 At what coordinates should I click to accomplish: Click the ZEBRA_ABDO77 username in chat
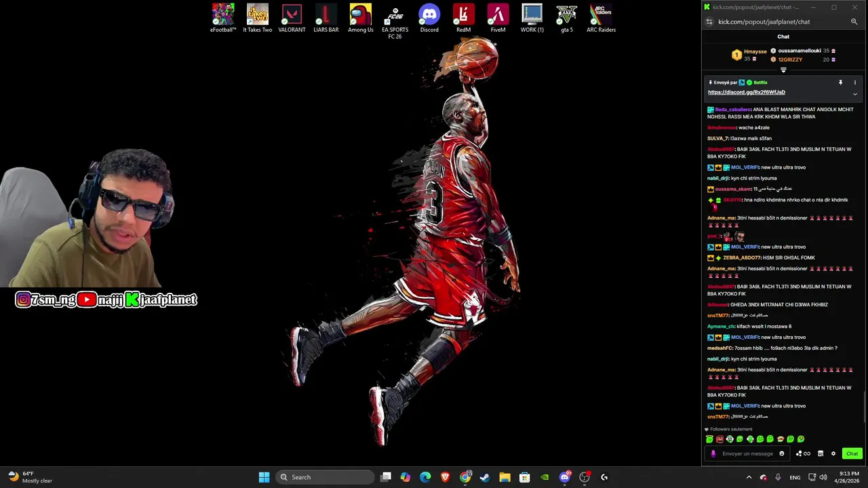[x=742, y=258]
